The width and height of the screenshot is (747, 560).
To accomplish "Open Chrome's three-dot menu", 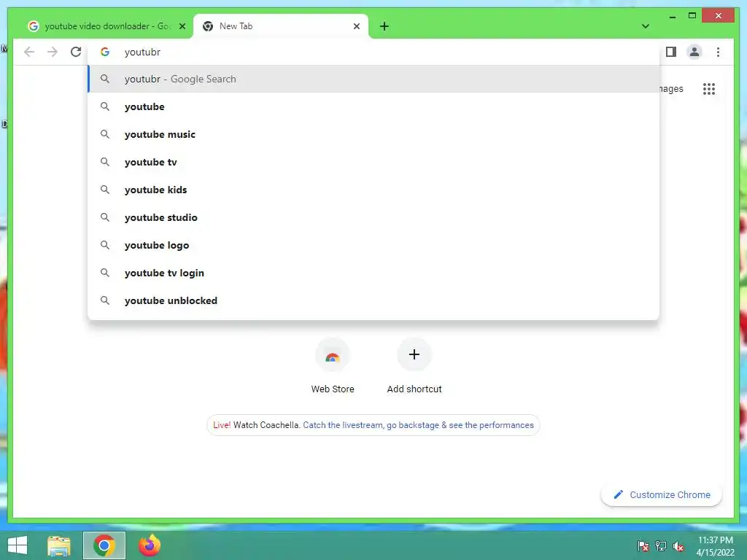I will pos(718,52).
